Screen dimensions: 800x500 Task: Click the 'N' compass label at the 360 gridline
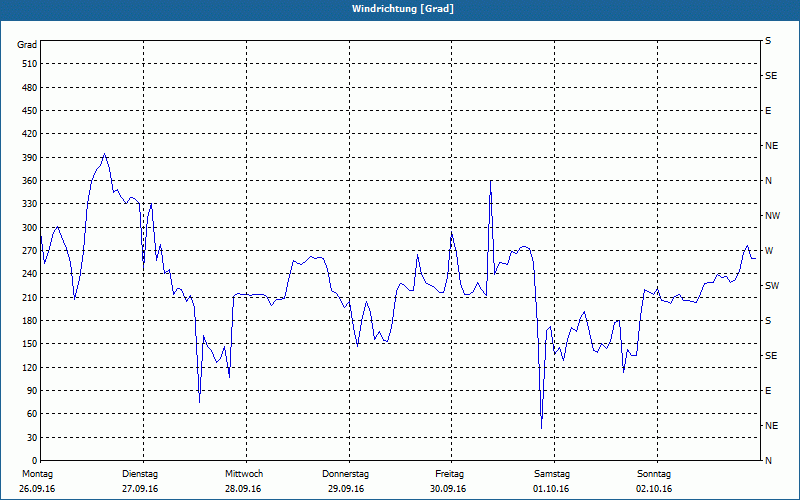coord(768,181)
